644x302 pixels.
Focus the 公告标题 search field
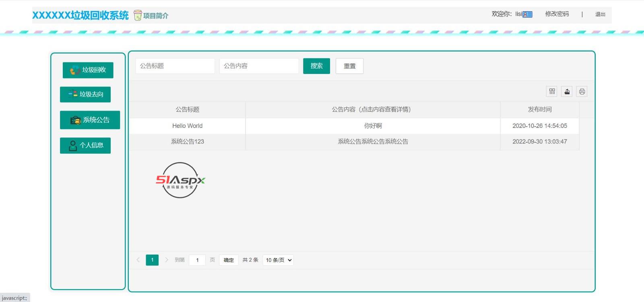[x=175, y=66]
